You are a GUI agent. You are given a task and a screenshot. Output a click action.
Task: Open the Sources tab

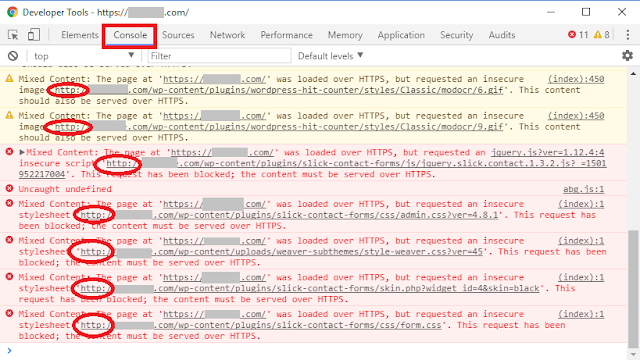[x=178, y=35]
